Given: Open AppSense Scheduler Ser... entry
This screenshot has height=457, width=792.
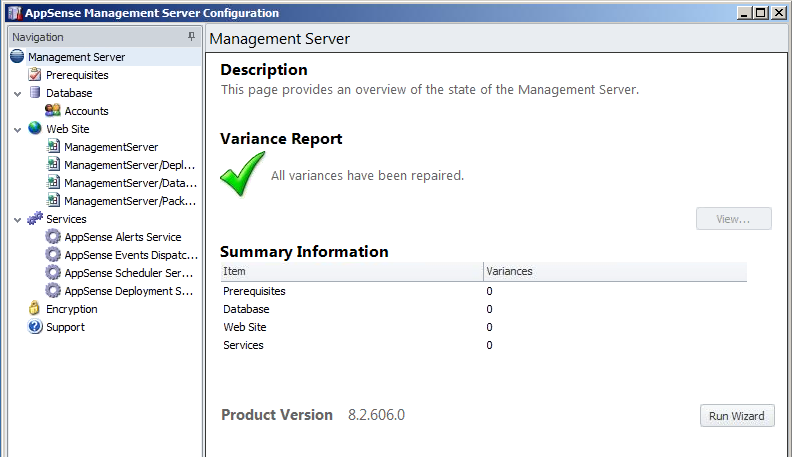Looking at the screenshot, I should (128, 273).
